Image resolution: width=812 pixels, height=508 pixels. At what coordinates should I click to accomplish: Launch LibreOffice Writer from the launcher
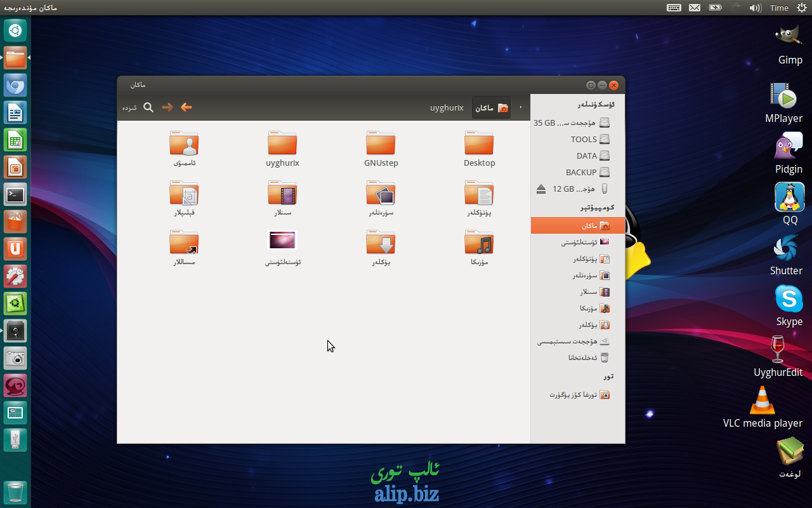coord(15,113)
